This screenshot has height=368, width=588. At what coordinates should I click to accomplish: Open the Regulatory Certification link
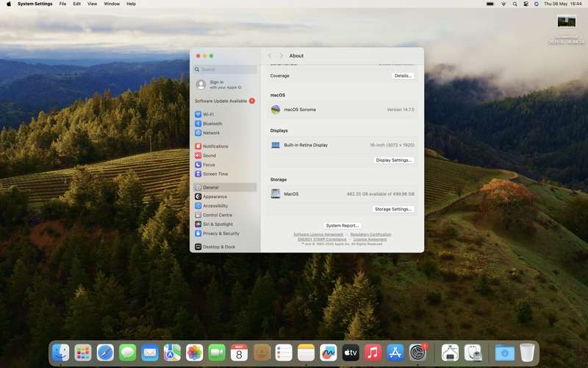pyautogui.click(x=370, y=234)
